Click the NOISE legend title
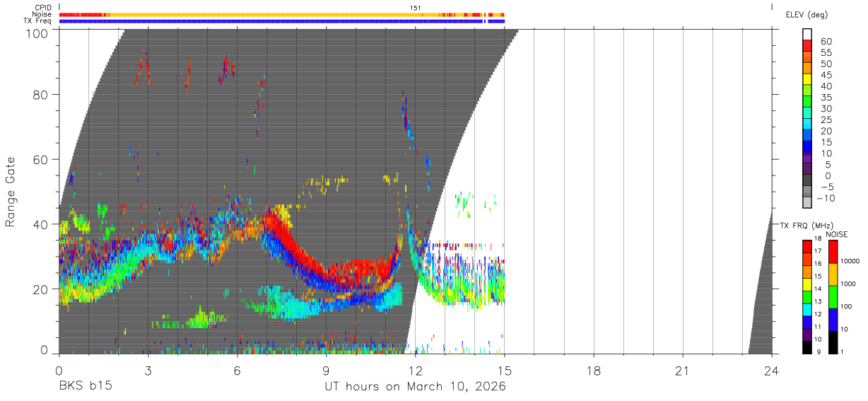This screenshot has width=868, height=401. (x=837, y=234)
